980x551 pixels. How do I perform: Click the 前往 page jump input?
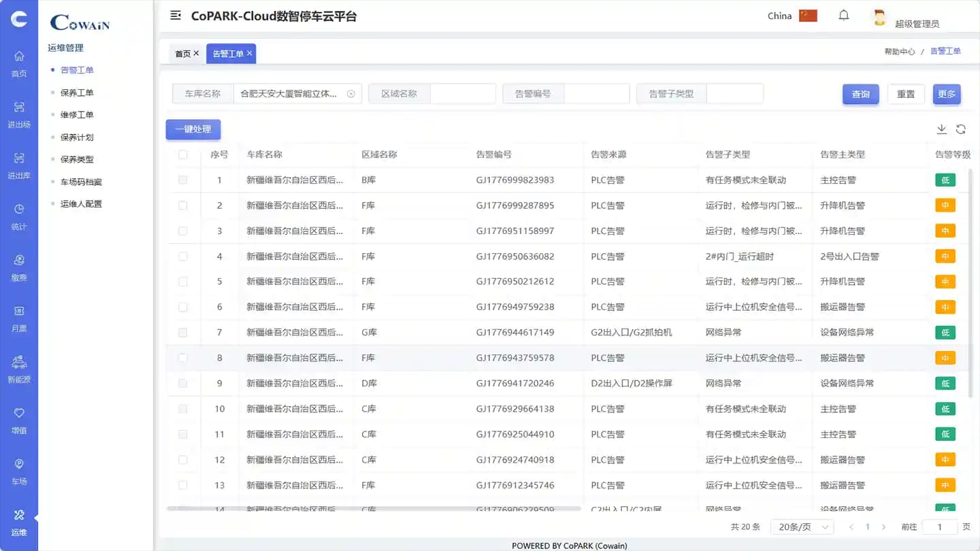pos(940,527)
